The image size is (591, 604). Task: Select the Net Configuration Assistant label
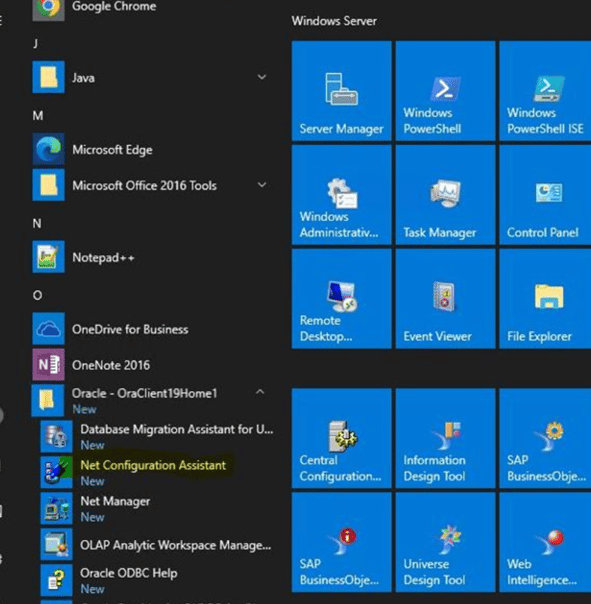(153, 465)
